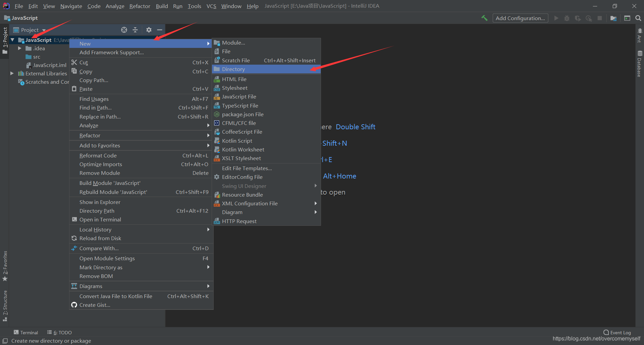Screen dimensions: 644x345
Task: Click the Search Everywhere magnifier icon
Action: tap(638, 18)
